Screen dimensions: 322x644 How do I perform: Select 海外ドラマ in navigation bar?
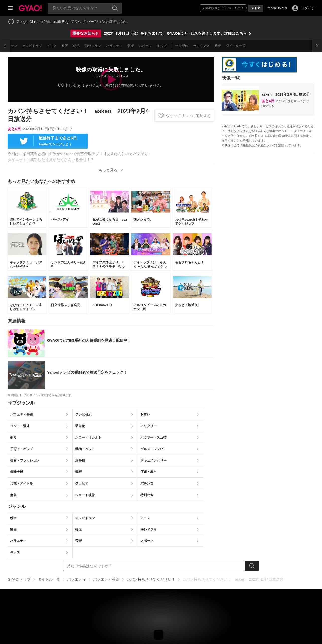[x=93, y=46]
